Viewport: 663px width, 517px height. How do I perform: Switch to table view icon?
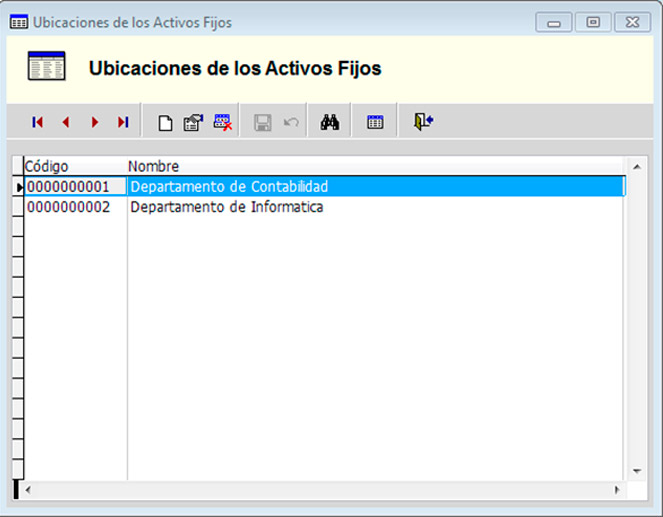click(x=375, y=122)
